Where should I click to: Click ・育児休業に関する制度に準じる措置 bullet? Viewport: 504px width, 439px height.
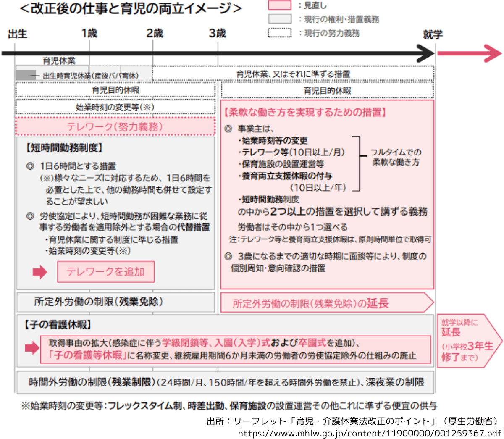coord(111,239)
